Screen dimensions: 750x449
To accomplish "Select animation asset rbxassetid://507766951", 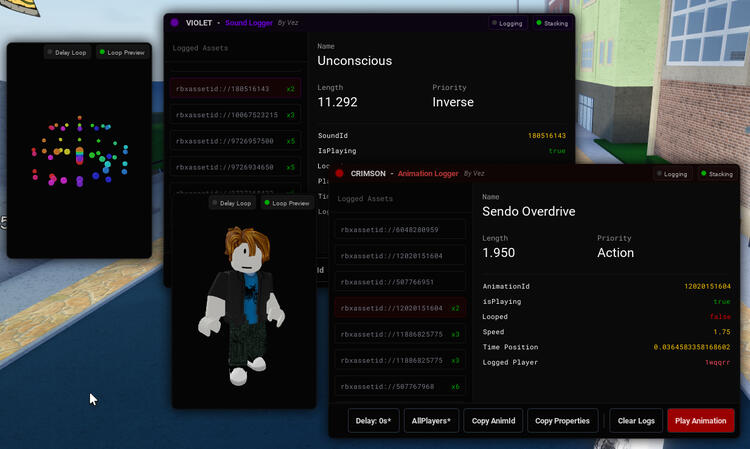I will (400, 282).
